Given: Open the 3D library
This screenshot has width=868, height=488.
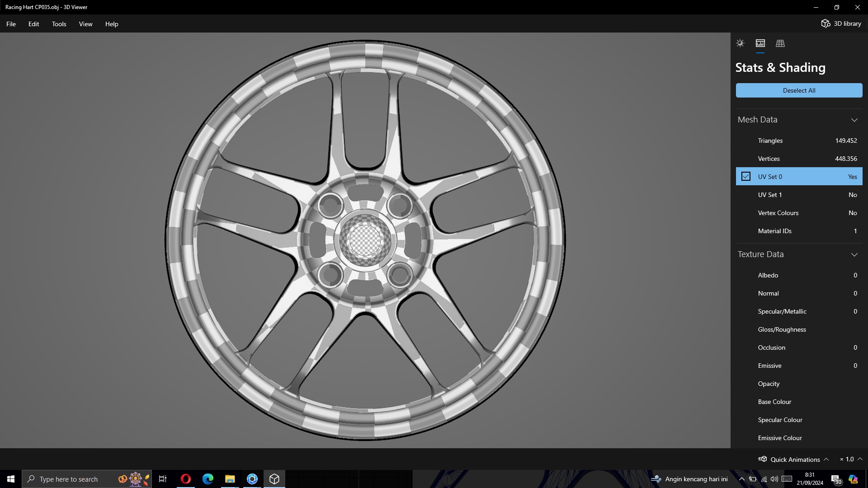Looking at the screenshot, I should coord(841,23).
